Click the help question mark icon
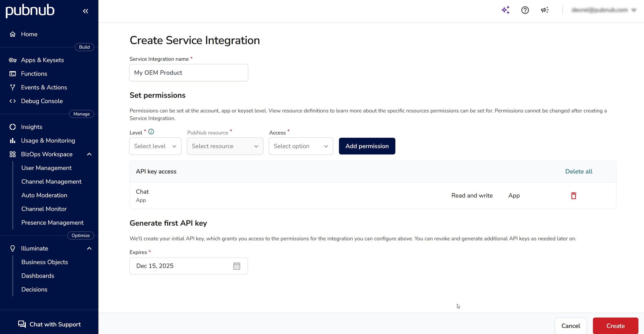Image resolution: width=644 pixels, height=334 pixels. [x=525, y=10]
